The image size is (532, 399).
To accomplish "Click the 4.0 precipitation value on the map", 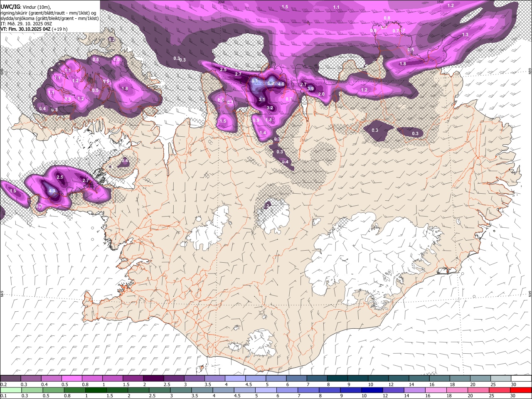I will coord(281,84).
